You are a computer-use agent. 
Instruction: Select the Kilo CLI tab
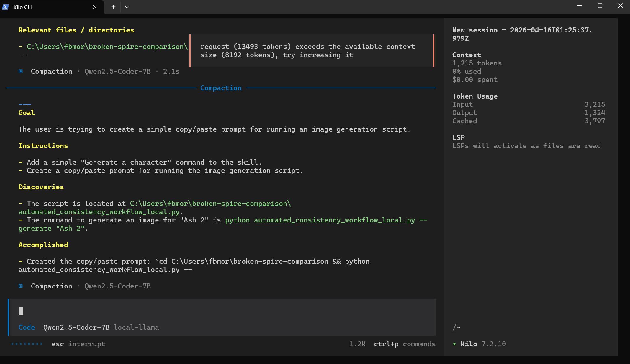click(44, 7)
